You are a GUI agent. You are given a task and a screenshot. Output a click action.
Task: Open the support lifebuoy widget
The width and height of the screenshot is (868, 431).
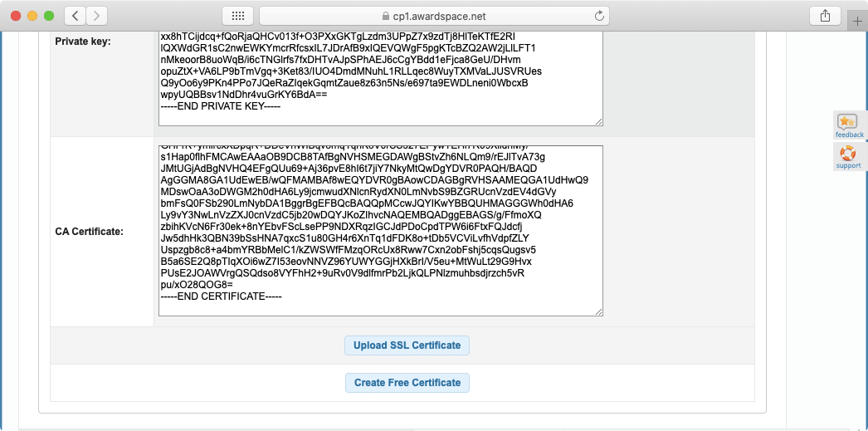pos(848,156)
